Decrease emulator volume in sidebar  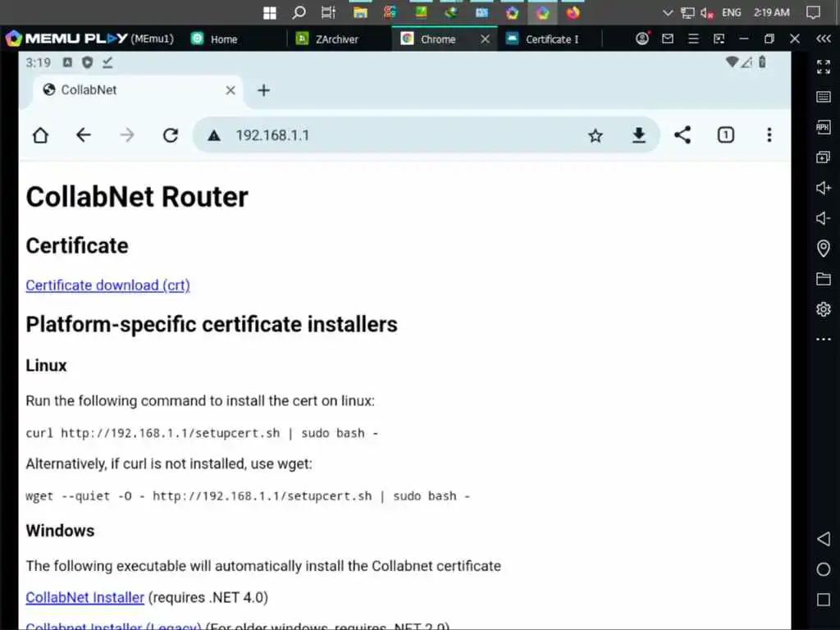pos(823,218)
